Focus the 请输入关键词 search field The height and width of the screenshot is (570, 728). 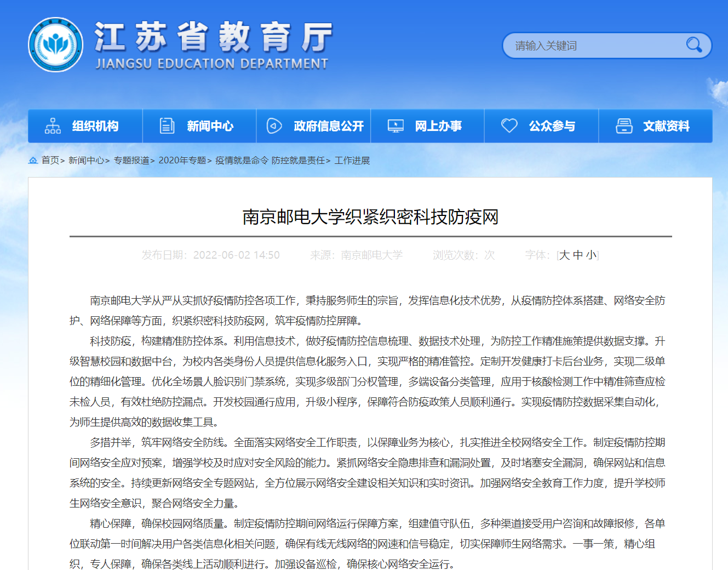point(594,45)
